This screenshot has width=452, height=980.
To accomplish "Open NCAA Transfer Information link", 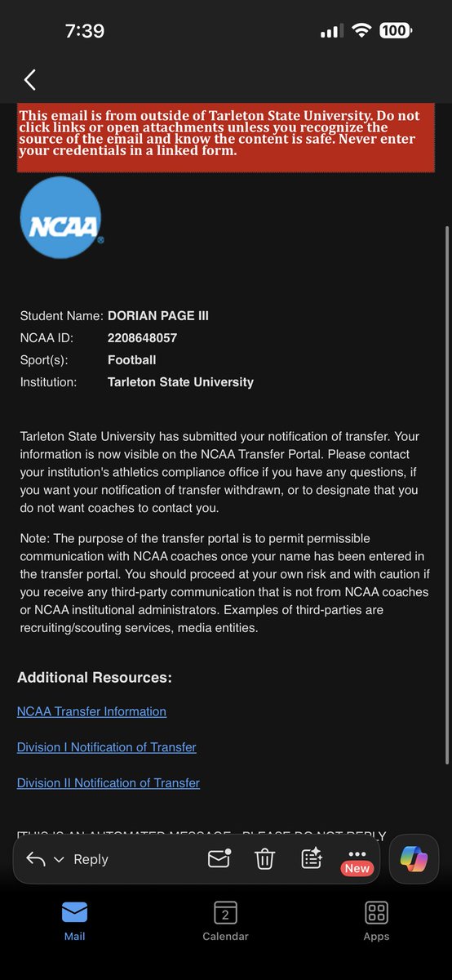I will [91, 711].
